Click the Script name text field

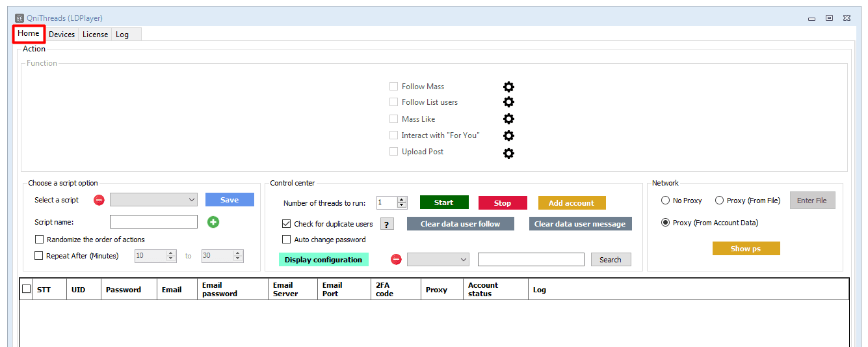pos(153,222)
